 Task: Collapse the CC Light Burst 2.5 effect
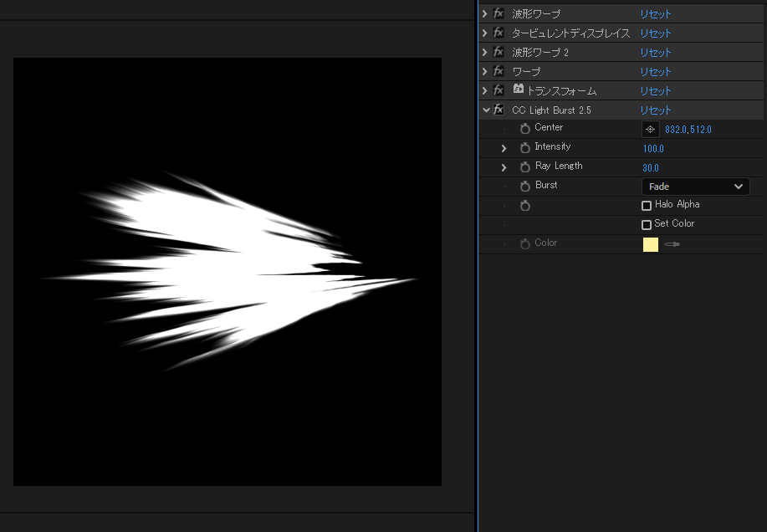click(x=485, y=110)
